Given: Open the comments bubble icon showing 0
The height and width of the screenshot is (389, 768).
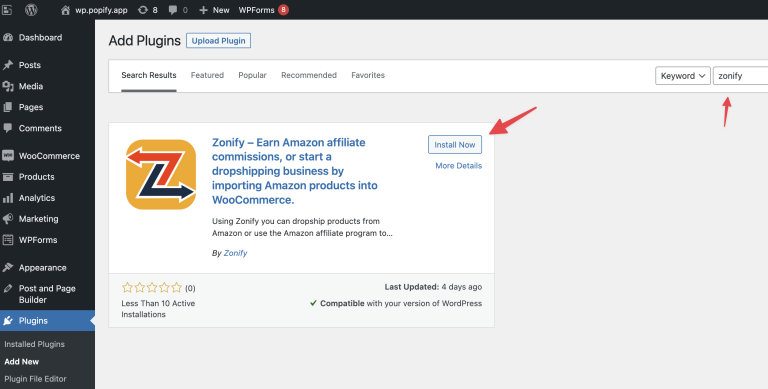Looking at the screenshot, I should point(178,10).
